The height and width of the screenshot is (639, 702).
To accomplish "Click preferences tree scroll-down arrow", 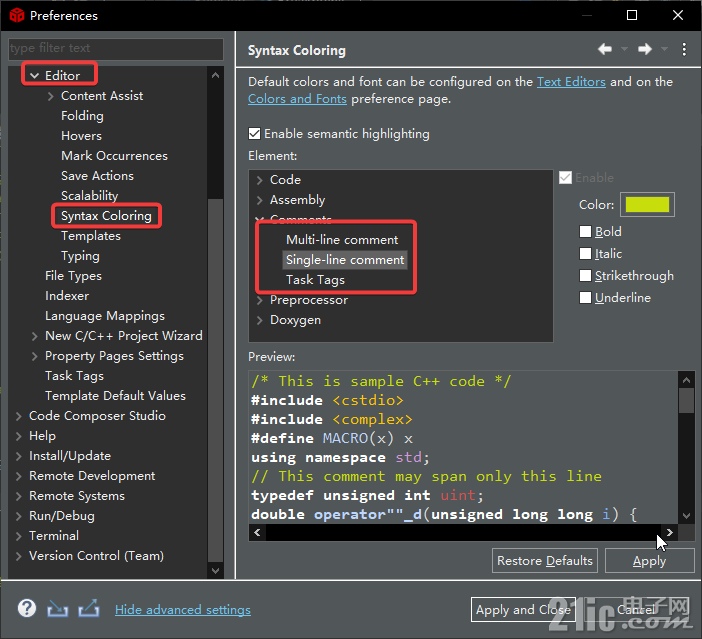I will pyautogui.click(x=215, y=570).
